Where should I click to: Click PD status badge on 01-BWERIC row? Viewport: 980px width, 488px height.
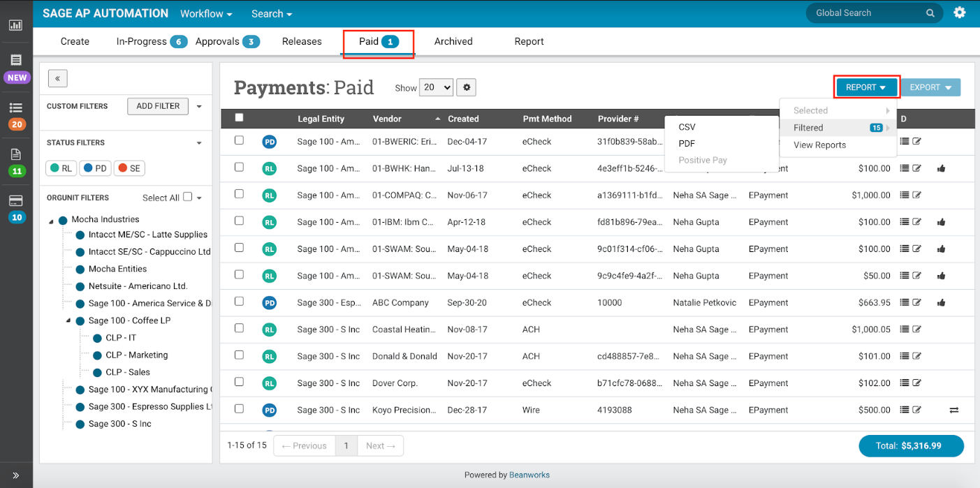[270, 142]
